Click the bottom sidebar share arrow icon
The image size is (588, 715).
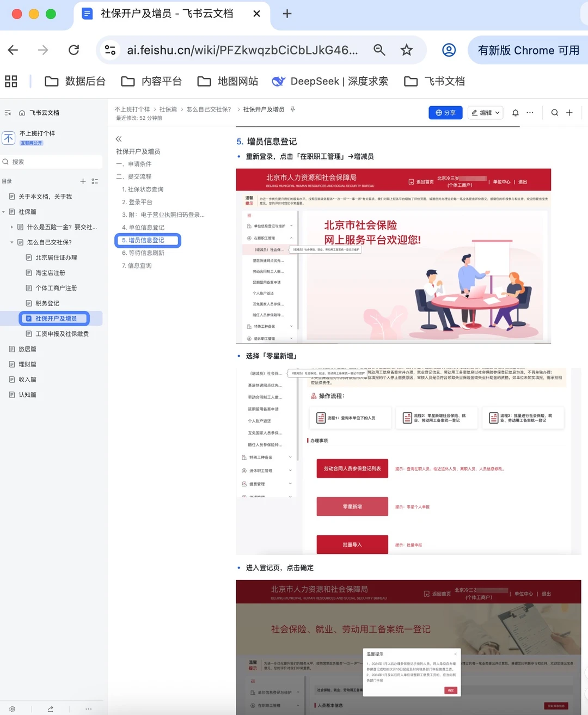[50, 709]
